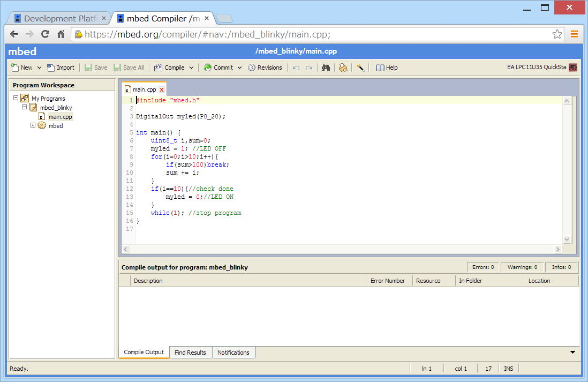Click the format code wand icon

(x=360, y=68)
